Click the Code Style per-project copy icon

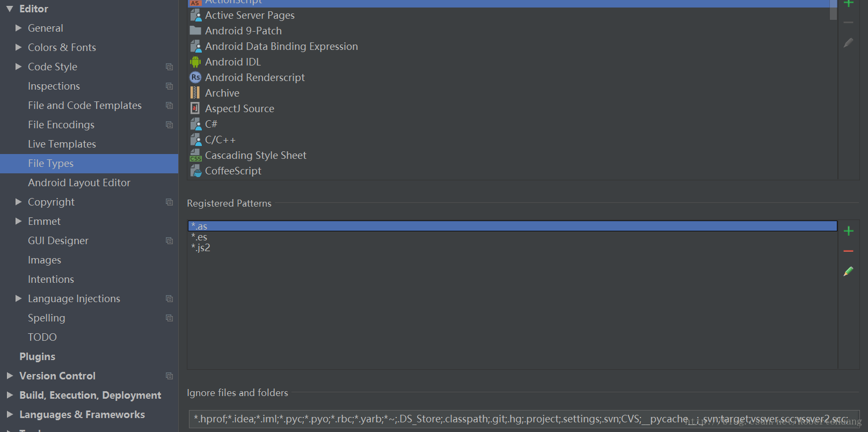tap(169, 67)
